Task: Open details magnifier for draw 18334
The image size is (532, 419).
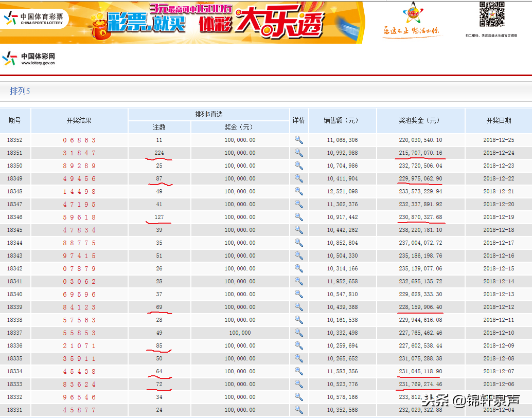Action: 298,371
